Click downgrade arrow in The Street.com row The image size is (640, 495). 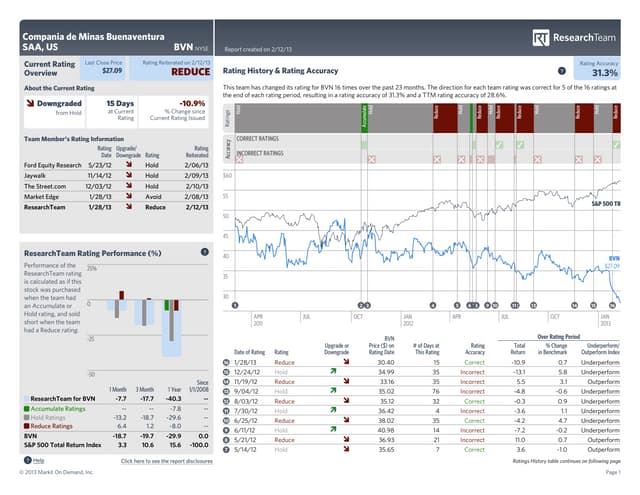129,186
